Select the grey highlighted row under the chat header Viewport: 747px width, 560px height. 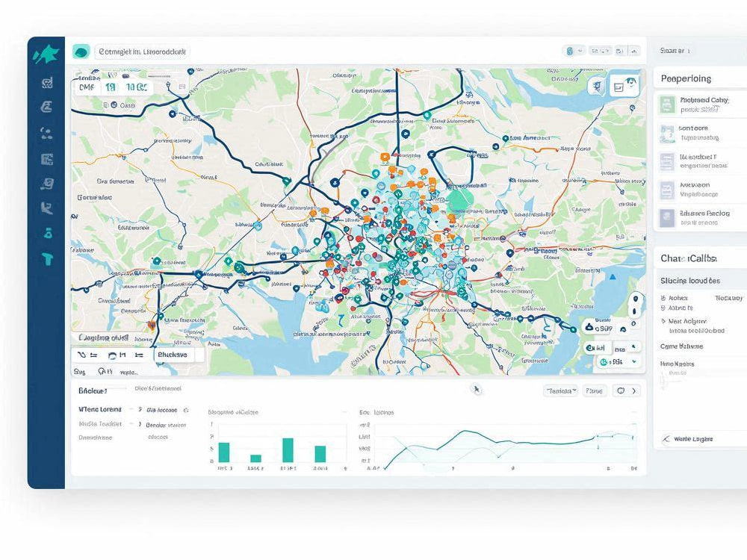(x=701, y=281)
